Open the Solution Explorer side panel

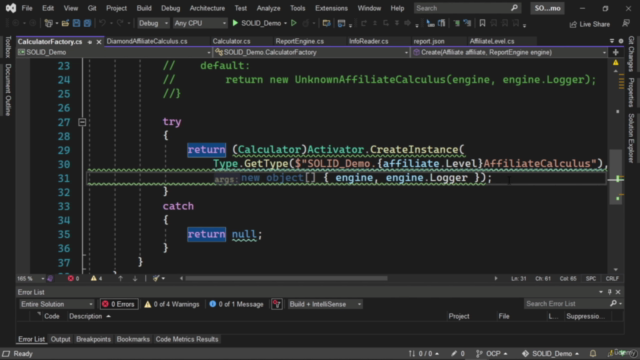pos(631,138)
